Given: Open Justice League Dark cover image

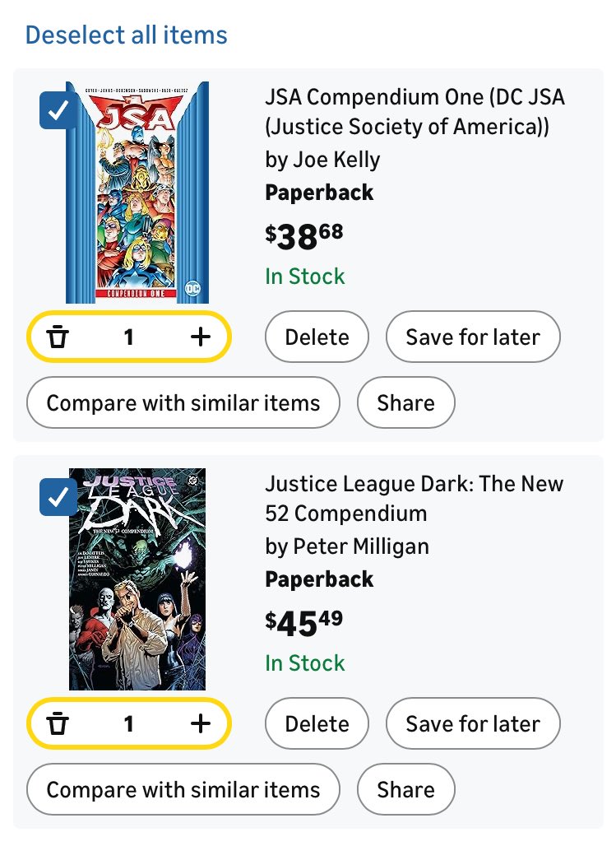Looking at the screenshot, I should 137,579.
